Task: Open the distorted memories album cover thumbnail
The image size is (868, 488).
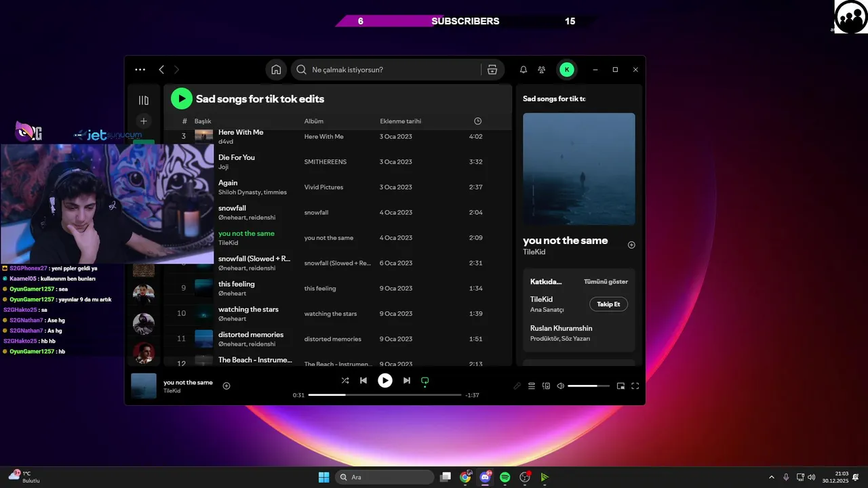Action: 203,338
